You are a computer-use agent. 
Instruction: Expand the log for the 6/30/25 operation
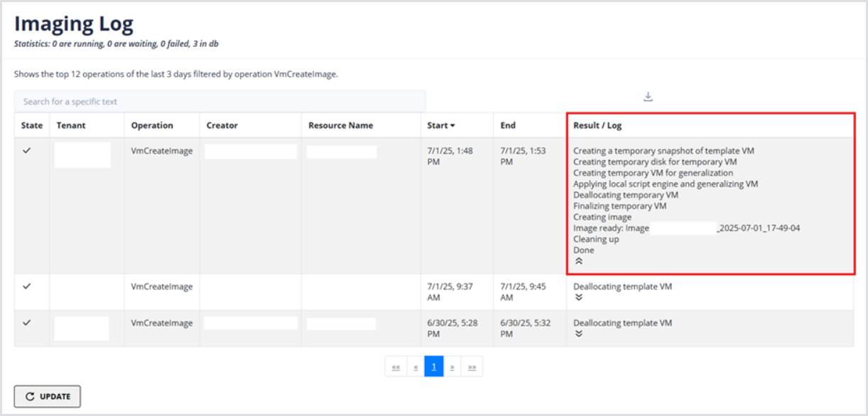(579, 334)
